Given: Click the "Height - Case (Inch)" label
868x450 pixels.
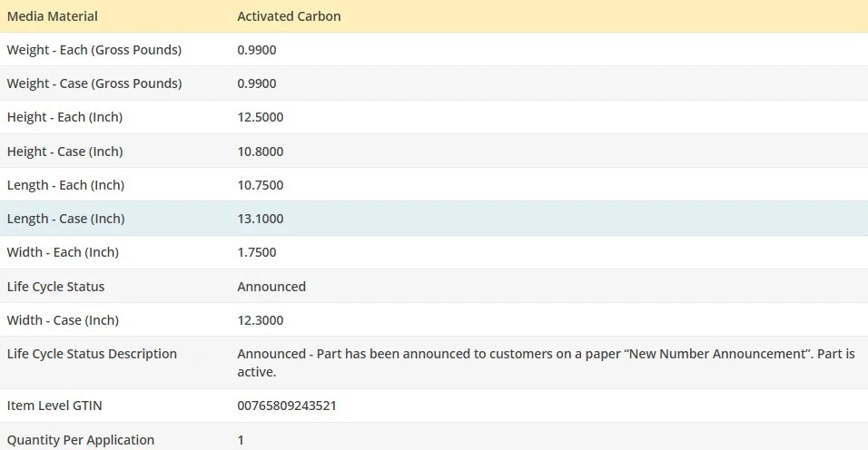Looking at the screenshot, I should [x=64, y=152].
